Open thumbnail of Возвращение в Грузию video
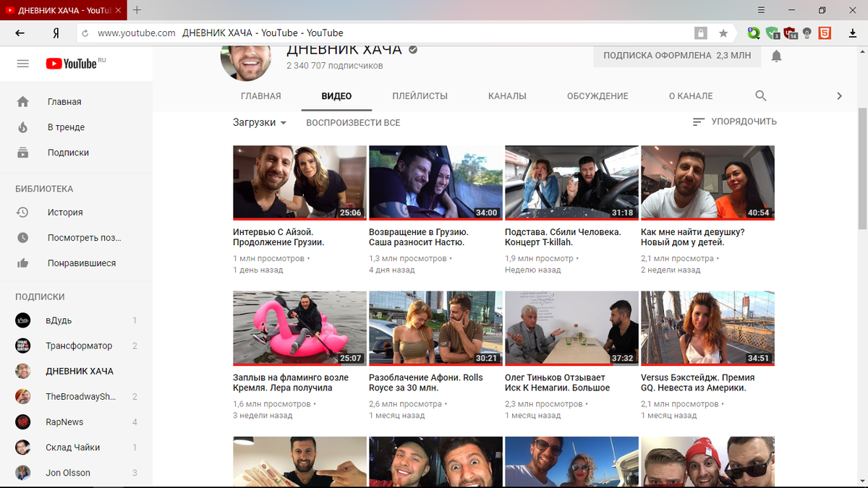 [x=435, y=183]
